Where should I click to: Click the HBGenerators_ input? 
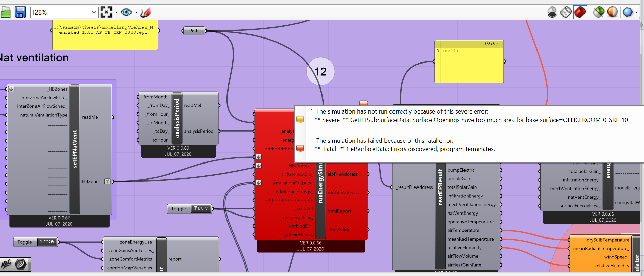(x=297, y=174)
